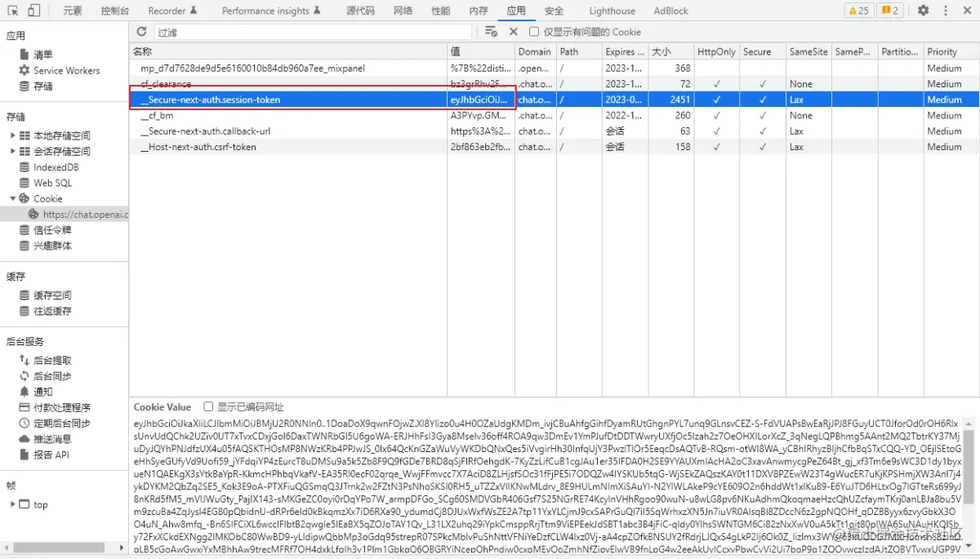Switch to the 控制台 tab
This screenshot has width=980, height=559.
(115, 11)
